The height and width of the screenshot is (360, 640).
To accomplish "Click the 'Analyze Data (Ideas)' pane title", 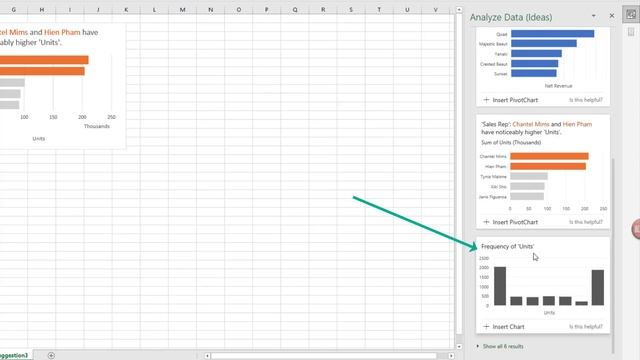I will [511, 17].
